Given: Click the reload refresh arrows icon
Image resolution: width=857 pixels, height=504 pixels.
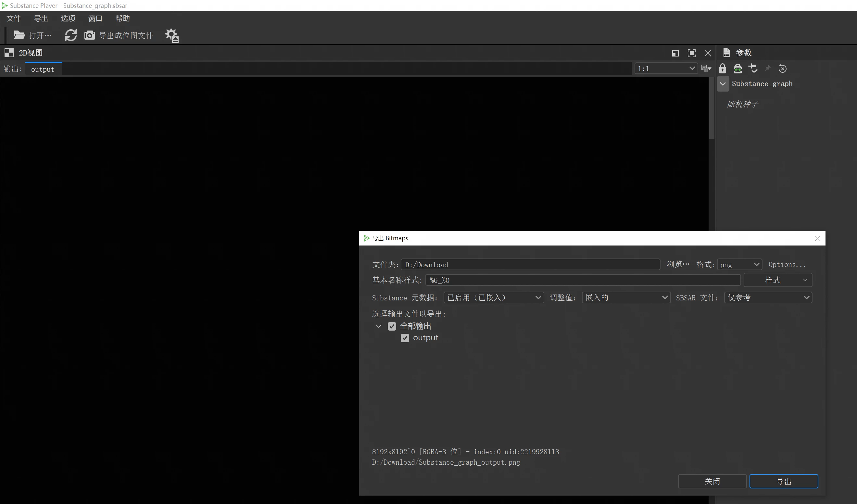Looking at the screenshot, I should pyautogui.click(x=71, y=35).
